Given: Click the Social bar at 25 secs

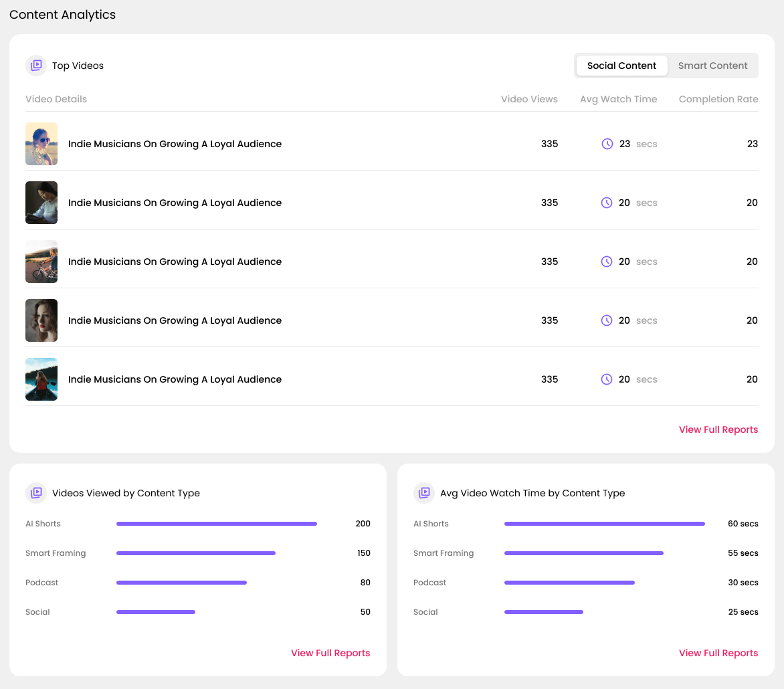Looking at the screenshot, I should pyautogui.click(x=544, y=612).
